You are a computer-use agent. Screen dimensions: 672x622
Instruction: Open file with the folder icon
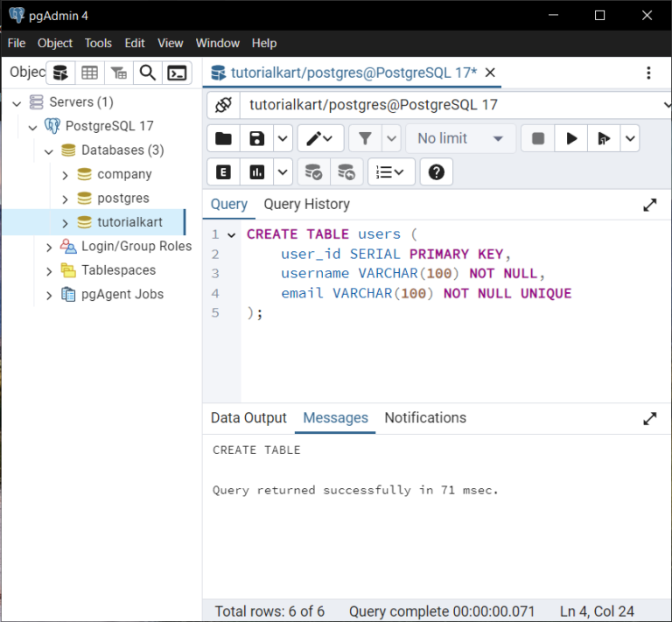click(224, 138)
